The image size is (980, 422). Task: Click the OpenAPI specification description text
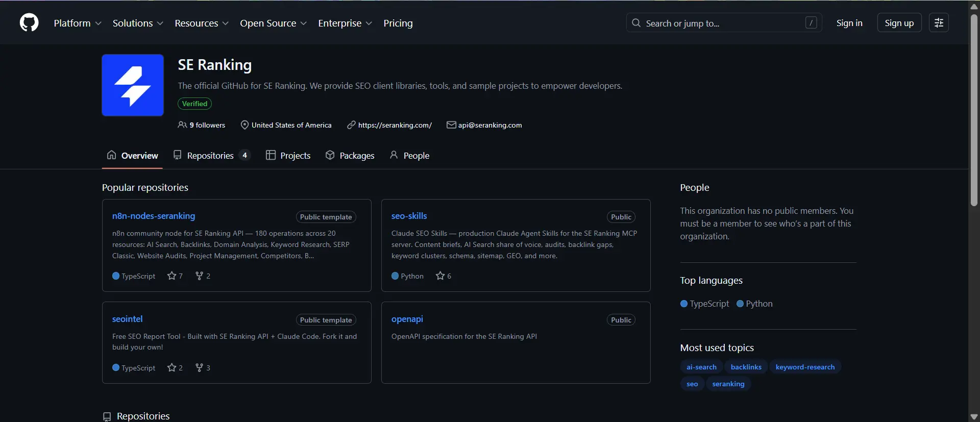click(x=464, y=336)
